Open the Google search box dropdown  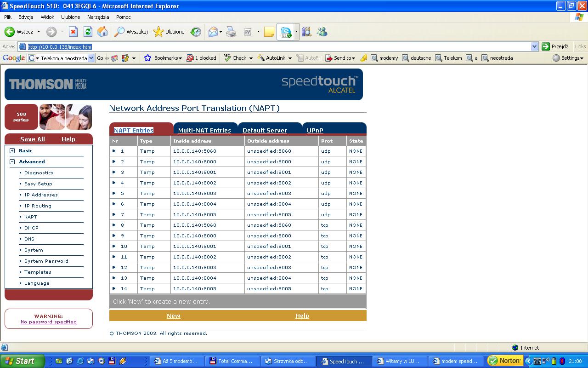point(91,58)
